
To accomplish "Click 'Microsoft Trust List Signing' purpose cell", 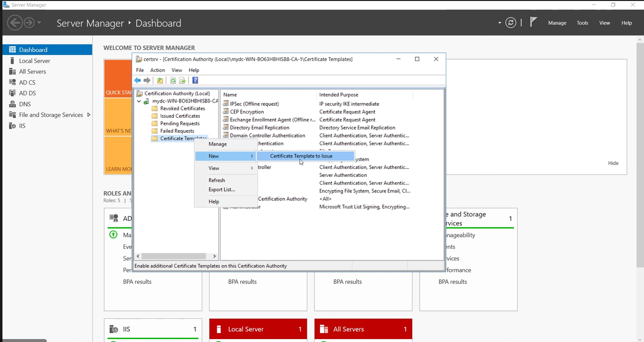I will 364,207.
